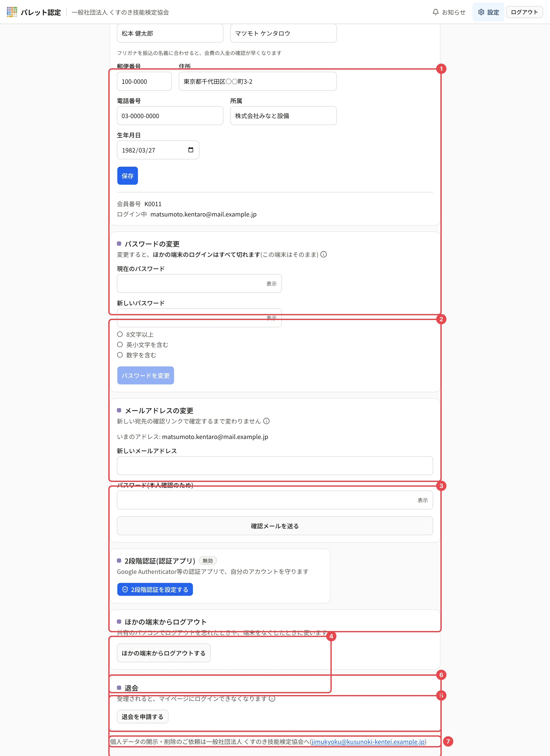Focus the 住所 address field
Viewport: 550px width, 756px height.
(x=258, y=81)
